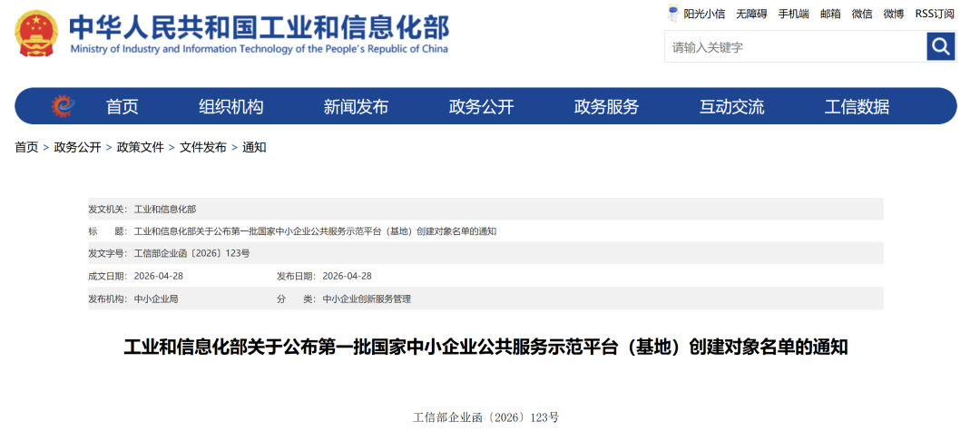Select 发文字号 value 工信部企业函〔2026〕123号 in table
Image resolution: width=980 pixels, height=431 pixels.
(x=191, y=253)
